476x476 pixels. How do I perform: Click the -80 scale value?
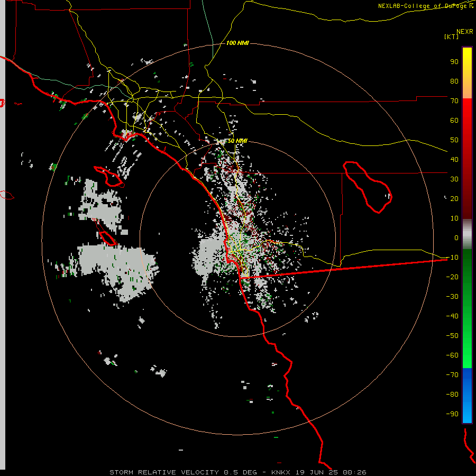pos(452,395)
